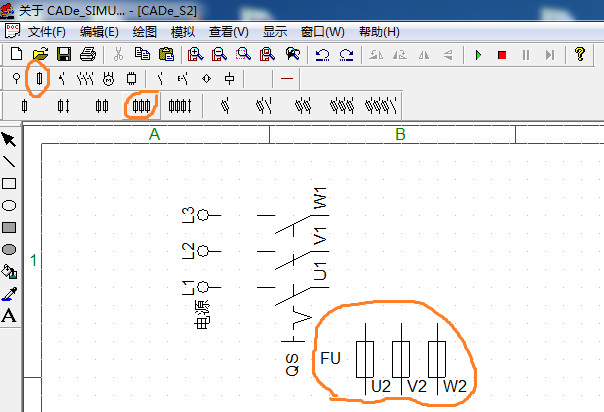Select the red wire line tool
This screenshot has width=604, height=412.
tap(287, 79)
